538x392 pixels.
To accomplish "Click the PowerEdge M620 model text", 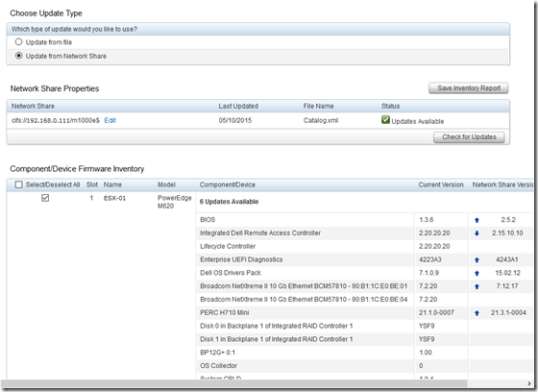I will pos(174,202).
